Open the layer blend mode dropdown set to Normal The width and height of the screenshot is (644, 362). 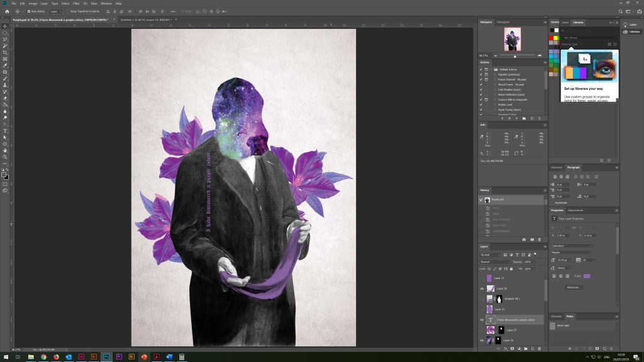click(x=494, y=261)
